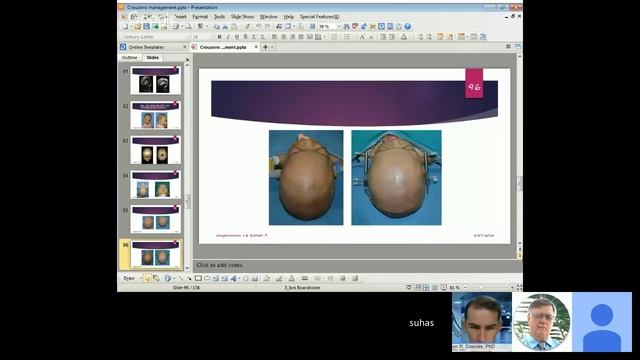Pick the Line drawing tool
This screenshot has width=640, height=360.
180,278
